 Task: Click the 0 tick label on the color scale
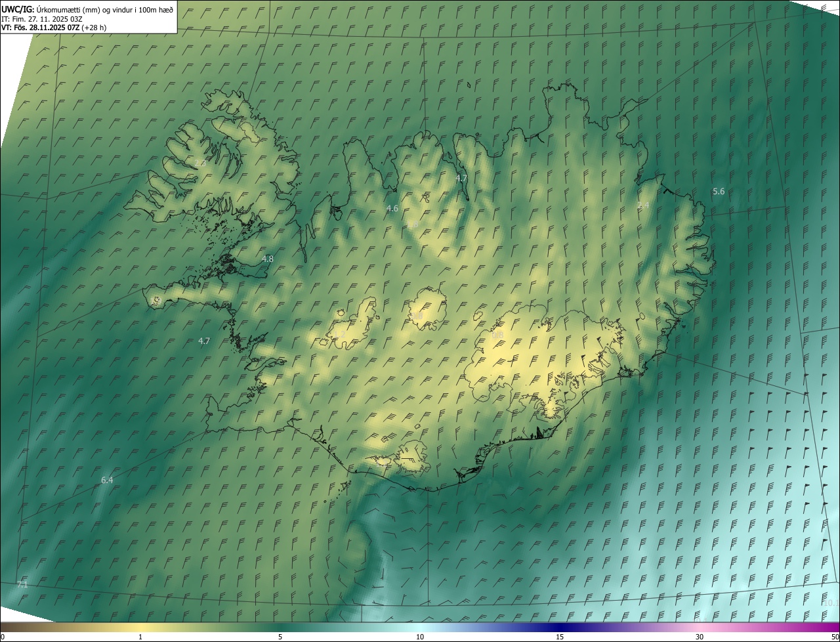click(x=3, y=637)
